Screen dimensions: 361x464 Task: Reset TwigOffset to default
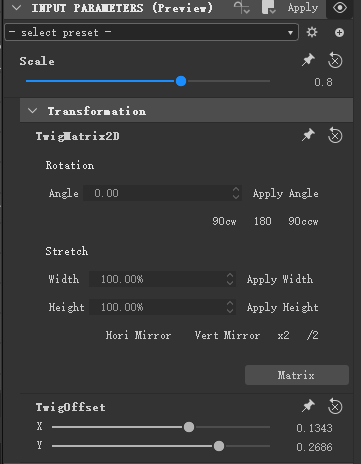coord(335,406)
